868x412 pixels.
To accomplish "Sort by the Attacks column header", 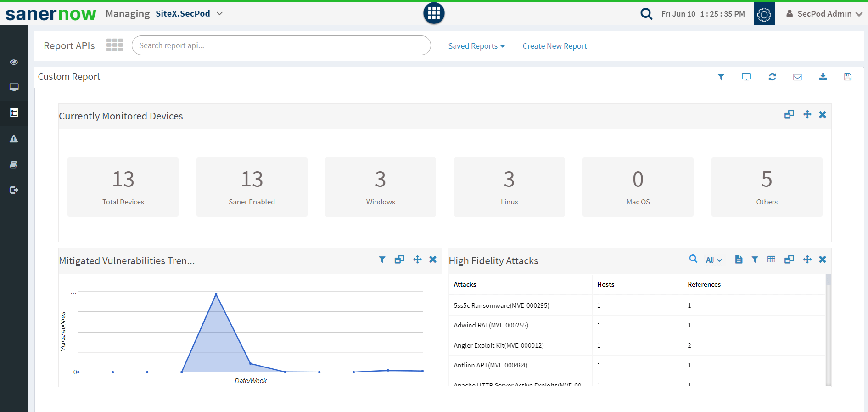I will point(520,284).
